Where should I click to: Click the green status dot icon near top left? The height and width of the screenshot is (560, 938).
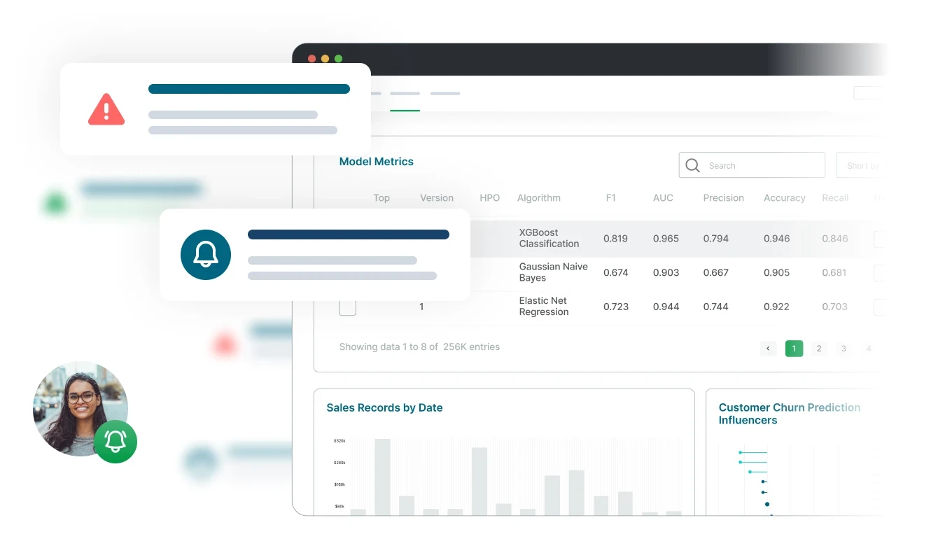pyautogui.click(x=55, y=203)
